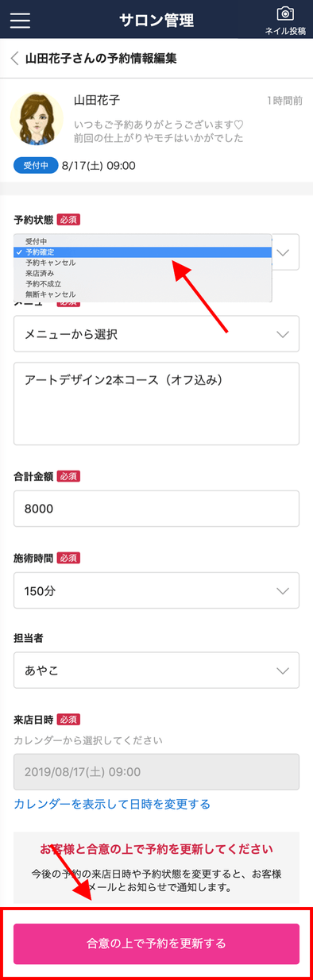Image resolution: width=313 pixels, height=980 pixels.
Task: Click the menu description text area
Action: (x=156, y=404)
